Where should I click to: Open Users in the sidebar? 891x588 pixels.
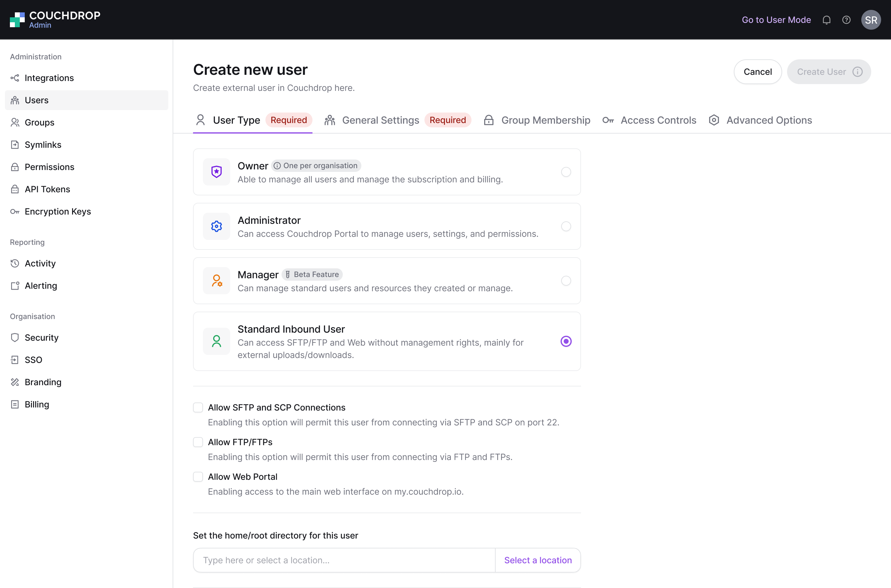tap(87, 100)
